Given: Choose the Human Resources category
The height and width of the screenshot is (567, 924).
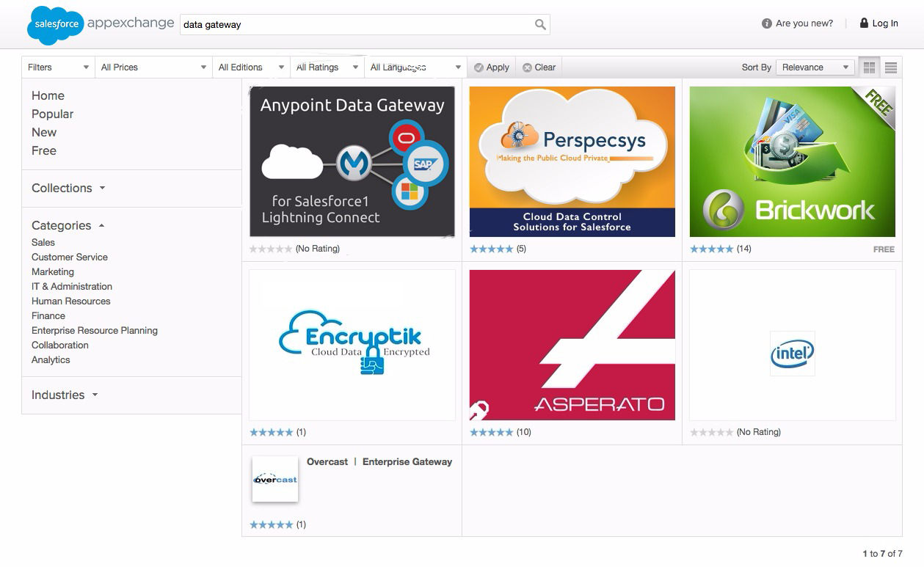Looking at the screenshot, I should tap(71, 301).
